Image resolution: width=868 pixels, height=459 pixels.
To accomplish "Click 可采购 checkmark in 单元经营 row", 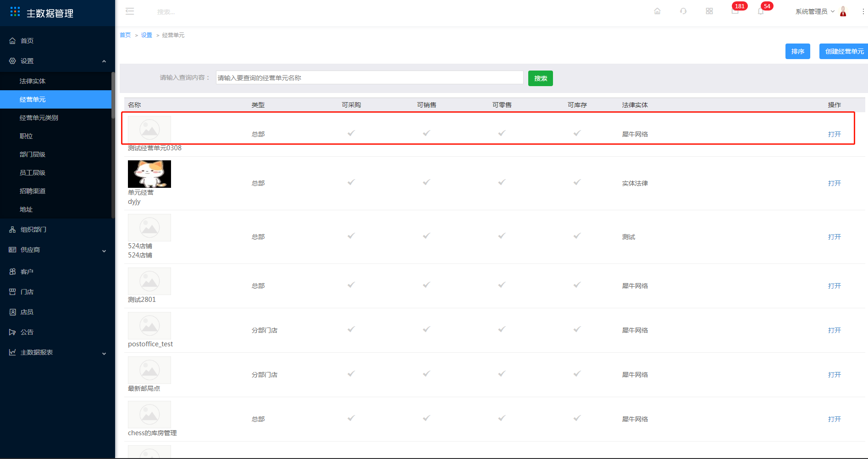I will click(351, 182).
